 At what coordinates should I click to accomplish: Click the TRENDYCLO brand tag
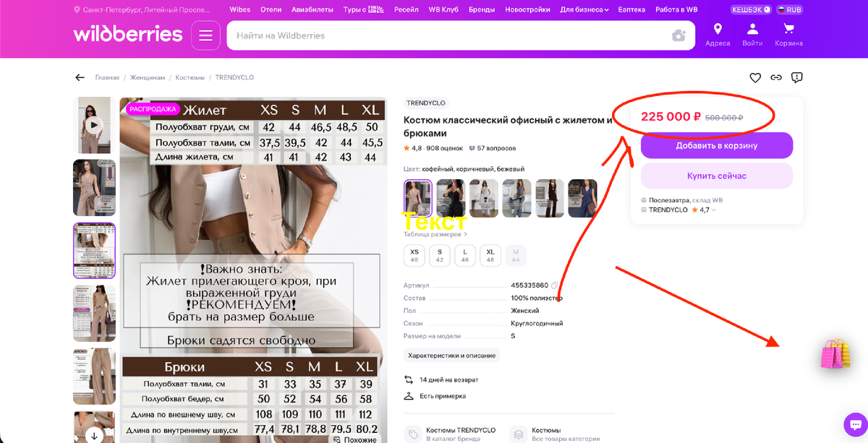click(x=426, y=103)
